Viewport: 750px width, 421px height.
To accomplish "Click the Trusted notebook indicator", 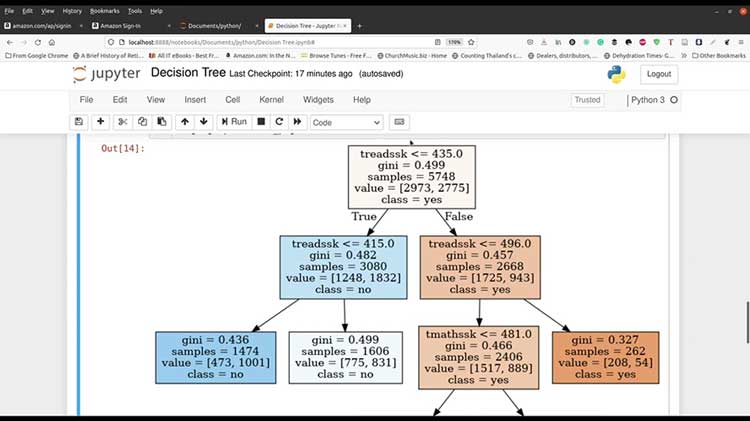I will [587, 100].
